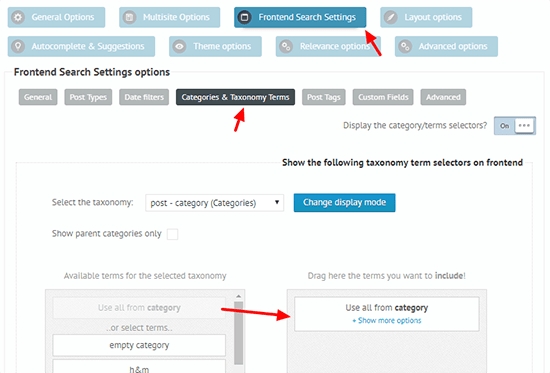Click the Advanced options gears icon
Image resolution: width=550 pixels, height=373 pixels.
pos(405,46)
